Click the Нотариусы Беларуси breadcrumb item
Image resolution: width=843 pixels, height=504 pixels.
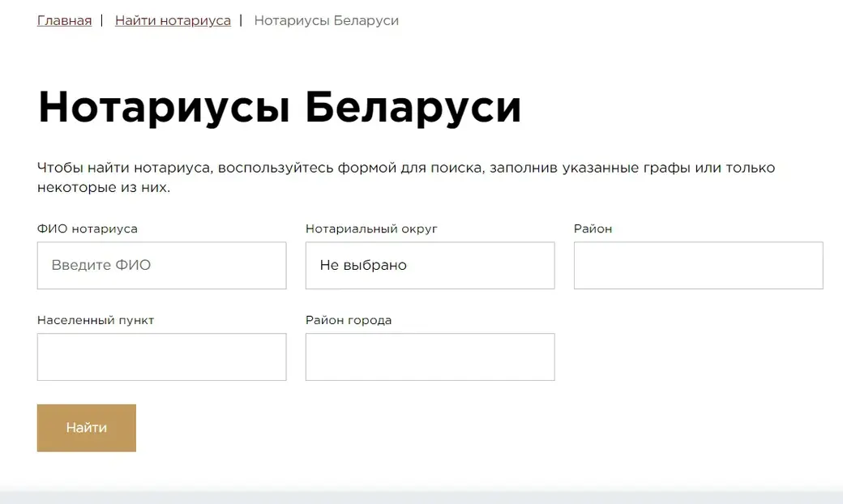point(326,20)
